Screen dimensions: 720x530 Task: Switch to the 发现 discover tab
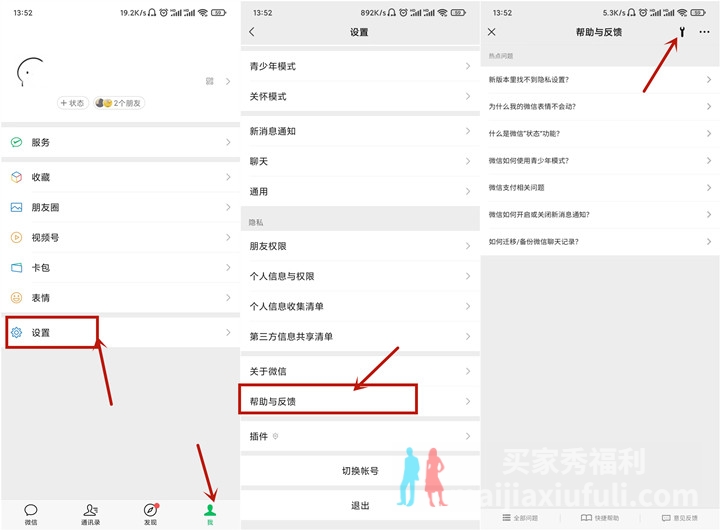pyautogui.click(x=150, y=514)
